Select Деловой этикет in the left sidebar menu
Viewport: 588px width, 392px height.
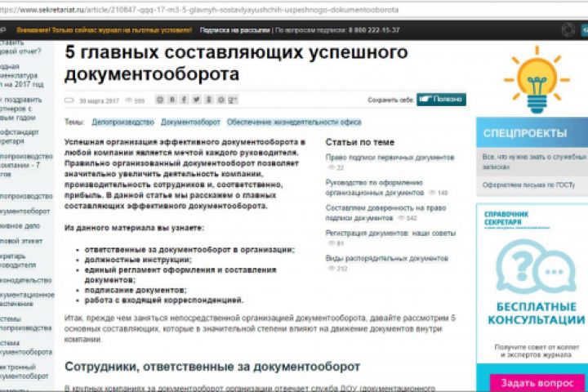pyautogui.click(x=21, y=241)
